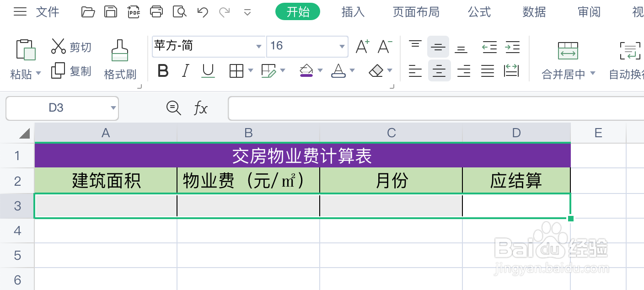
Task: Click the paste clipboard icon
Action: click(x=26, y=50)
